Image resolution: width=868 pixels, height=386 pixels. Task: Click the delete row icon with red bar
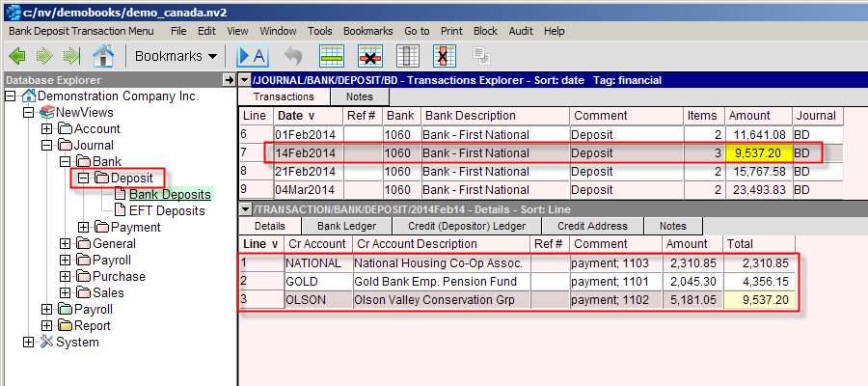[370, 56]
